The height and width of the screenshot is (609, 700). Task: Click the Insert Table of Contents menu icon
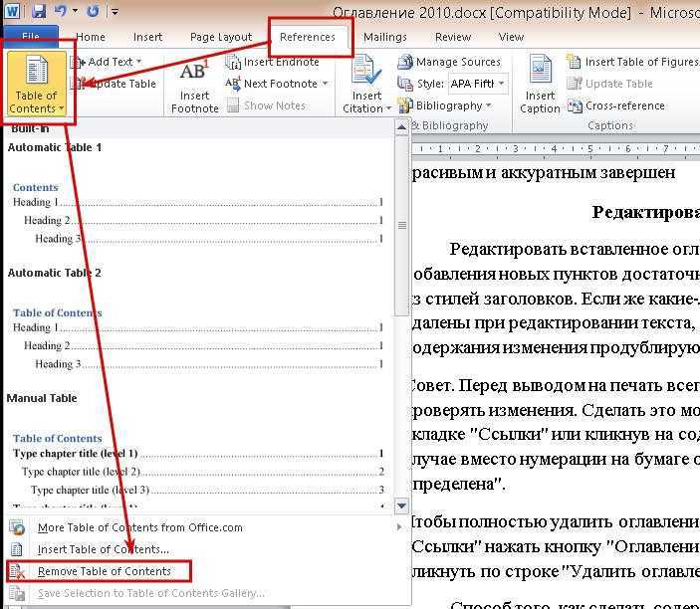point(17,549)
